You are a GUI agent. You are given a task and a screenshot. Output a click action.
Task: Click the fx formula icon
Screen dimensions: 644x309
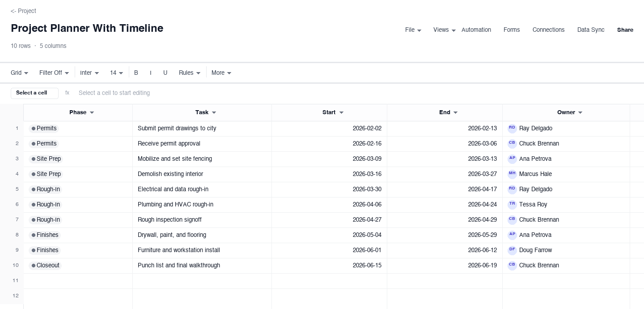pyautogui.click(x=68, y=93)
